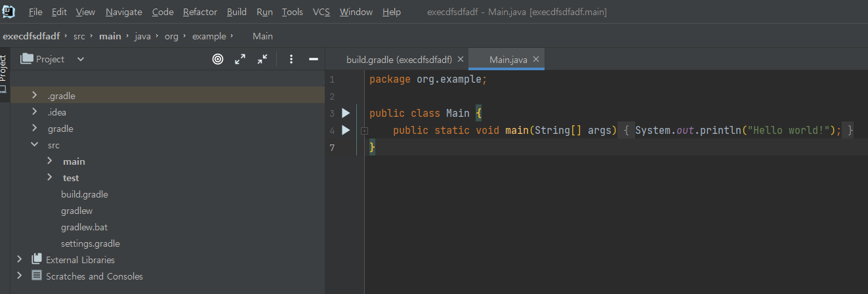Expand the folded main method body
868x294 pixels.
coord(364,131)
